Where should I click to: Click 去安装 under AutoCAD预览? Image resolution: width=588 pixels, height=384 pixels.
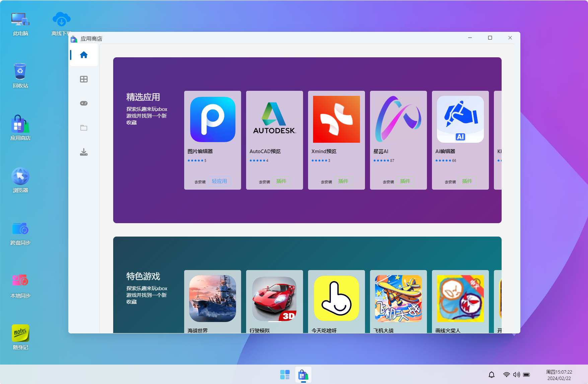coord(264,182)
